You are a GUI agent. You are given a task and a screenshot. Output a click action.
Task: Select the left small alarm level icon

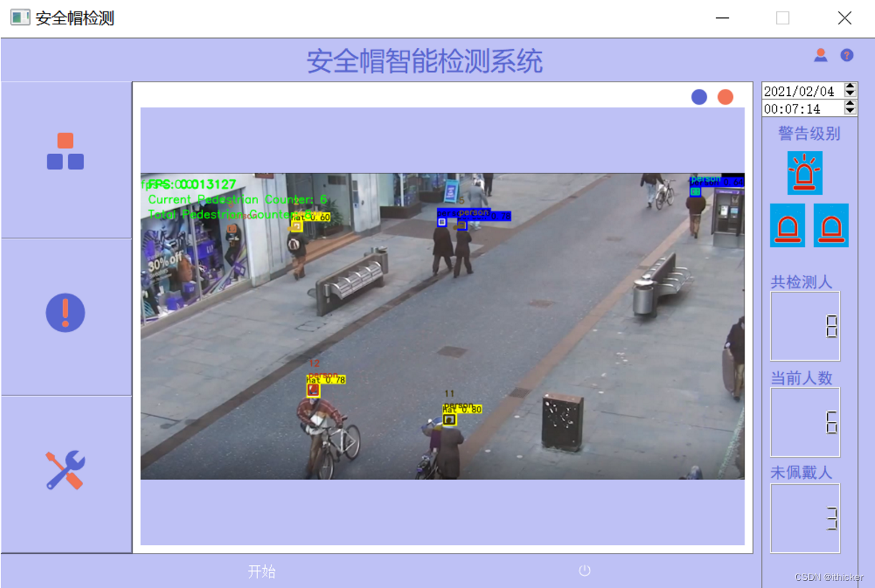788,226
